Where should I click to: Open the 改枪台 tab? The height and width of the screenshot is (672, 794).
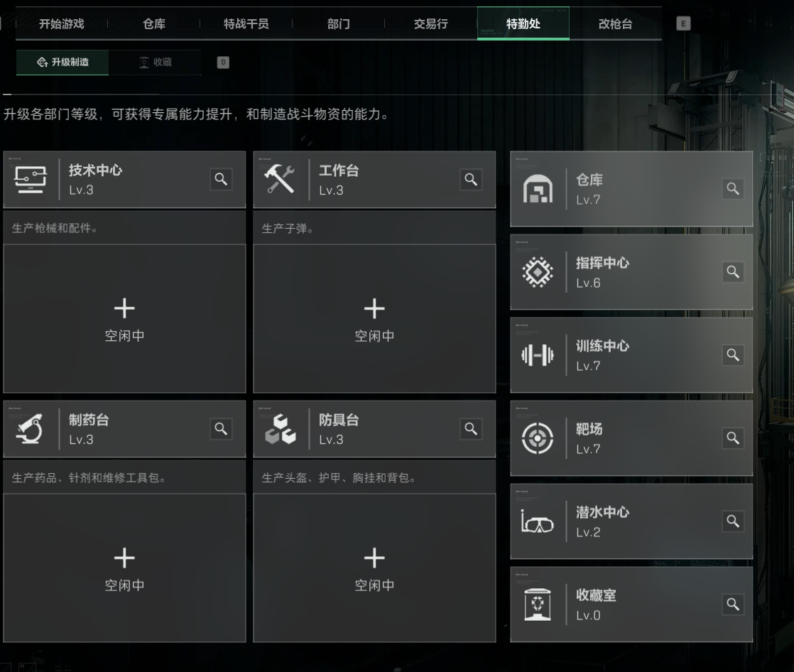(x=615, y=23)
